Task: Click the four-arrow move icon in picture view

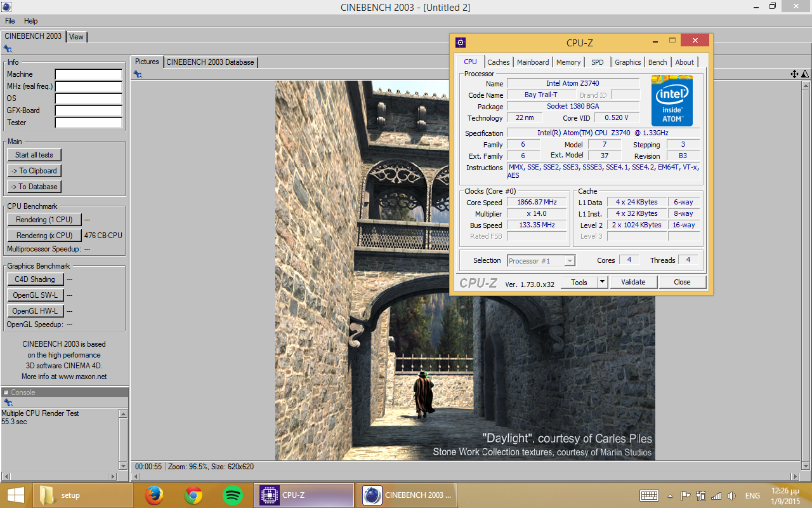Action: (794, 74)
